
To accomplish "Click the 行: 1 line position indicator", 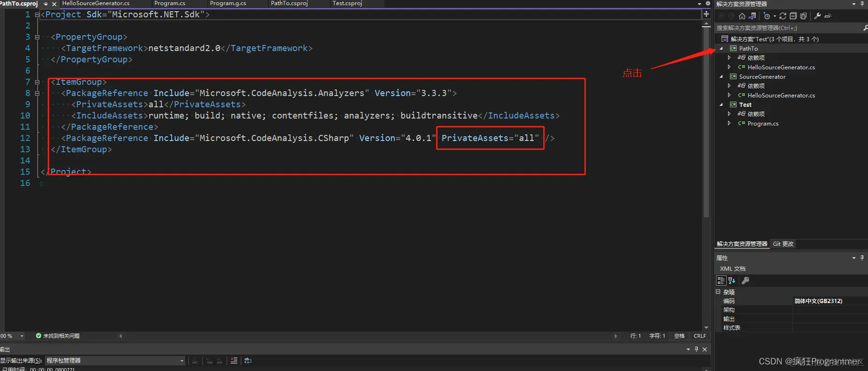I will (x=635, y=336).
